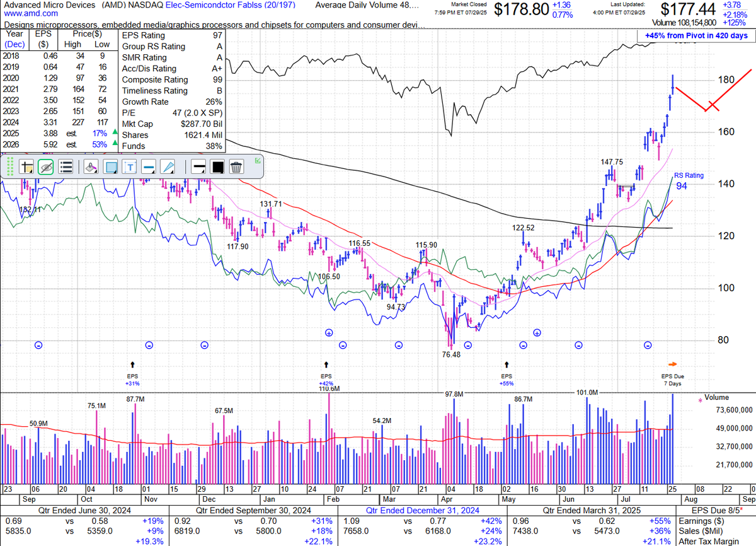Click the 76.48 price low label
This screenshot has width=756, height=546.
451,355
